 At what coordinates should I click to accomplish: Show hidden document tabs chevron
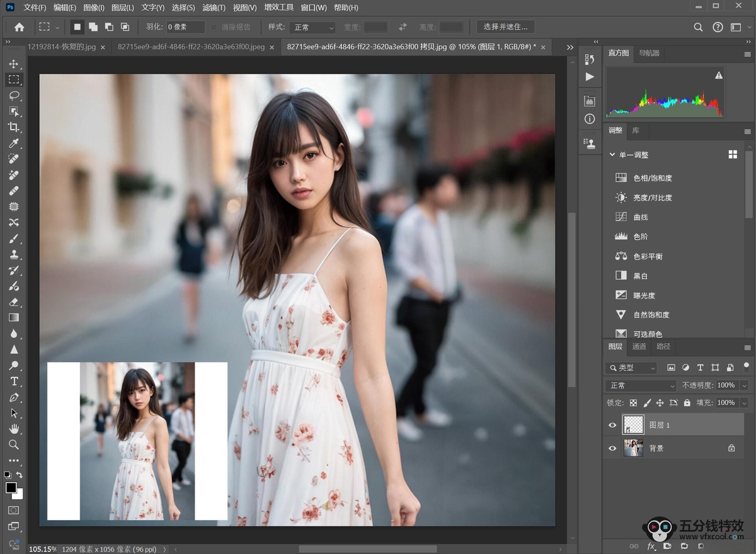(570, 47)
